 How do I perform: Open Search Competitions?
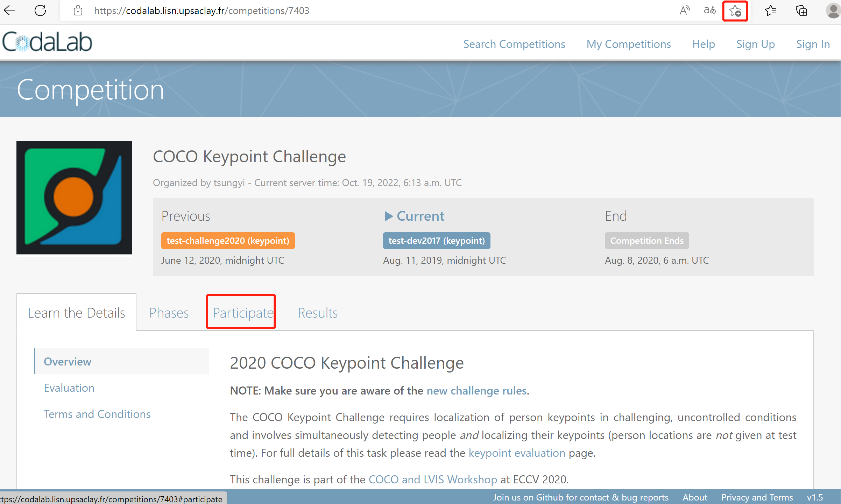[514, 44]
